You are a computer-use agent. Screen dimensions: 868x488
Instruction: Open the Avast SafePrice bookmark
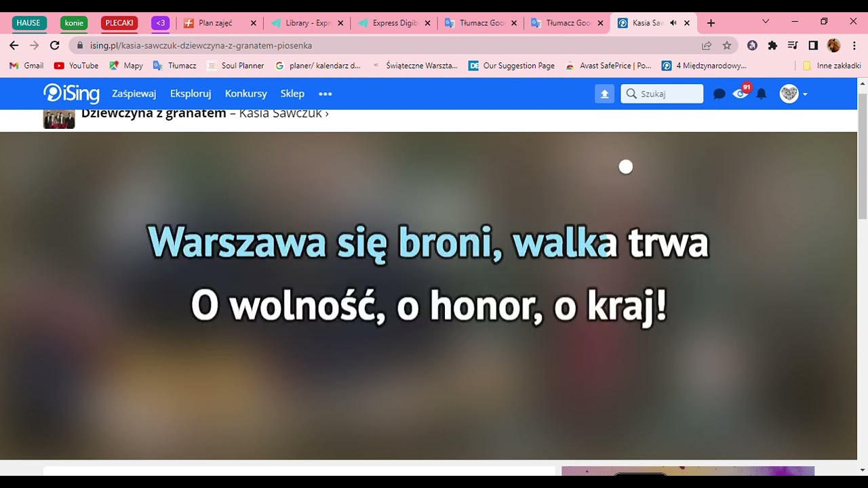[608, 66]
